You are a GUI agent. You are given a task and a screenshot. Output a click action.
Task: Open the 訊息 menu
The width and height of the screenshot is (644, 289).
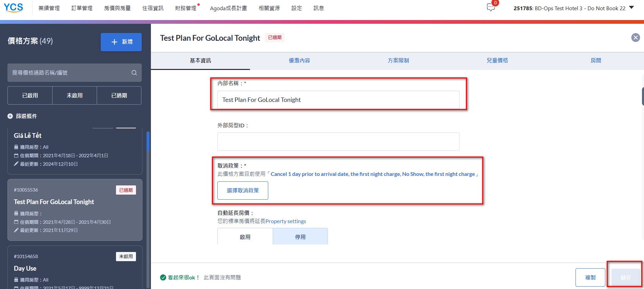(319, 8)
